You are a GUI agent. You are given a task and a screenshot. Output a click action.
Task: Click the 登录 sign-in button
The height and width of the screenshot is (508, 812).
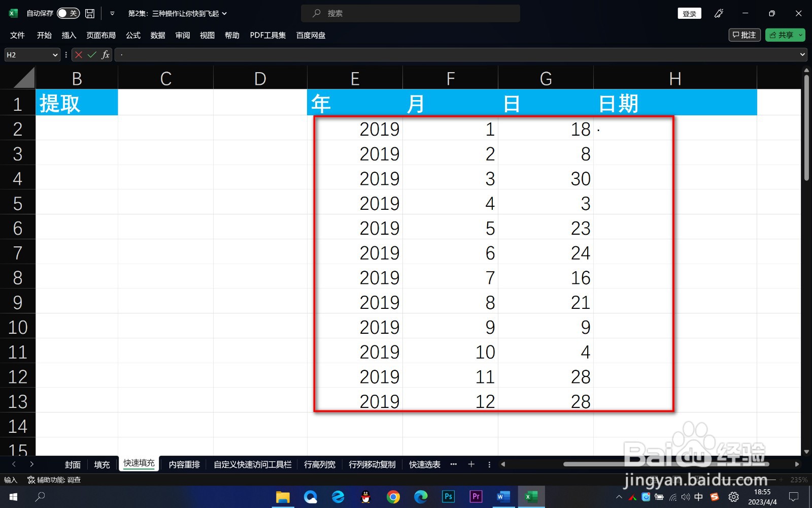[689, 14]
